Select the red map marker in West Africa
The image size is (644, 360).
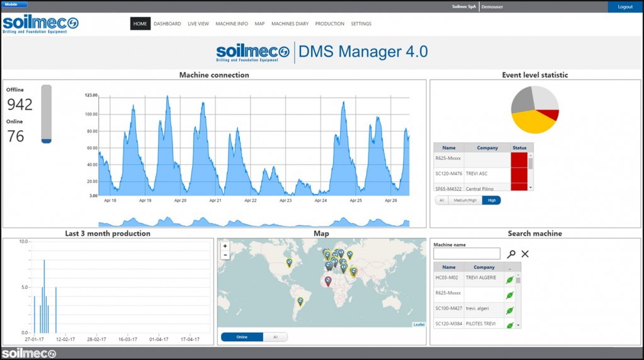click(328, 281)
